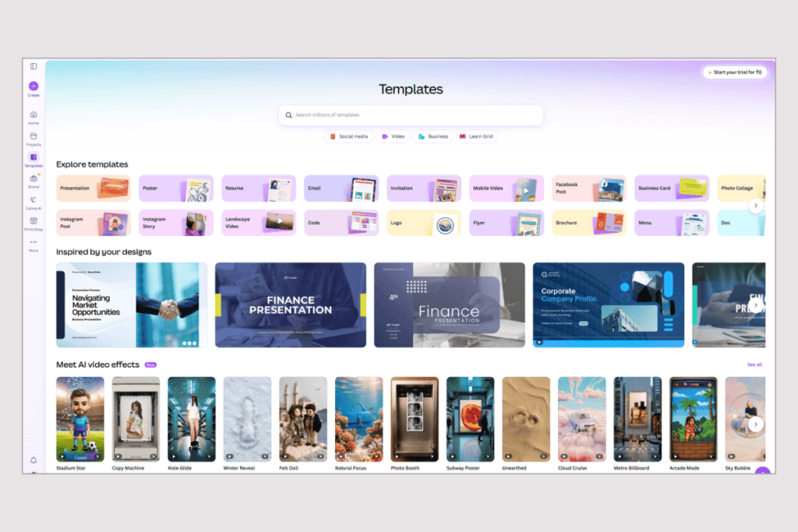Open Business Card template category
Screen dimensions: 798x532
672,188
